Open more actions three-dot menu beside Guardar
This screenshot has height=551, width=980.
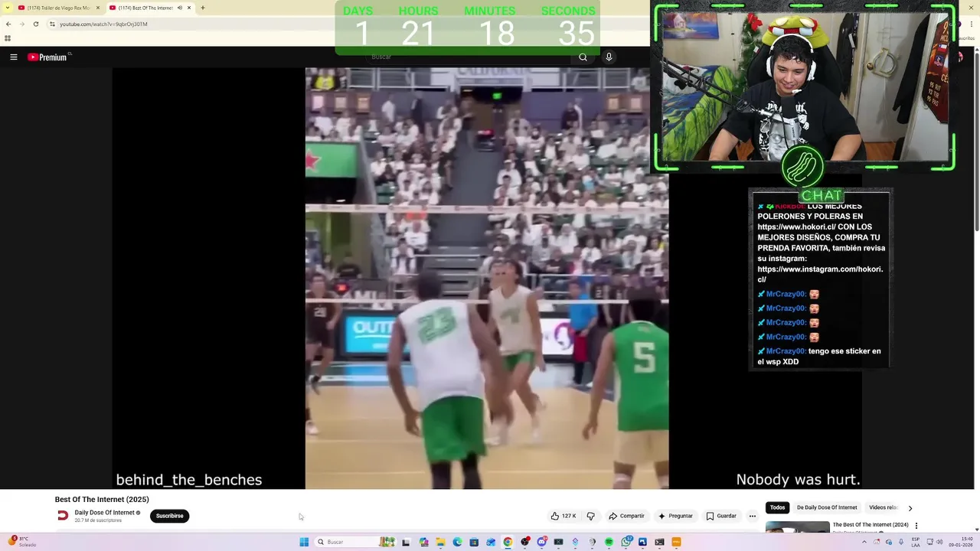pyautogui.click(x=753, y=516)
